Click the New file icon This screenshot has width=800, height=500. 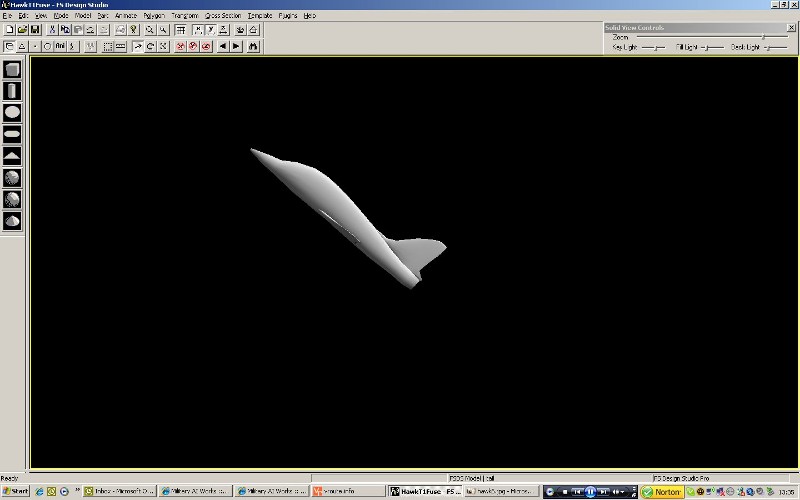[x=9, y=30]
